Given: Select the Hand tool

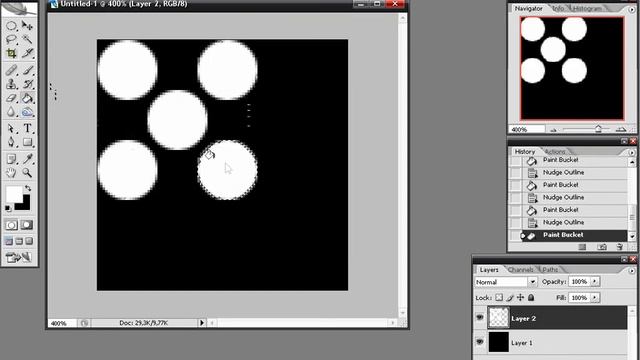Looking at the screenshot, I should point(11,173).
